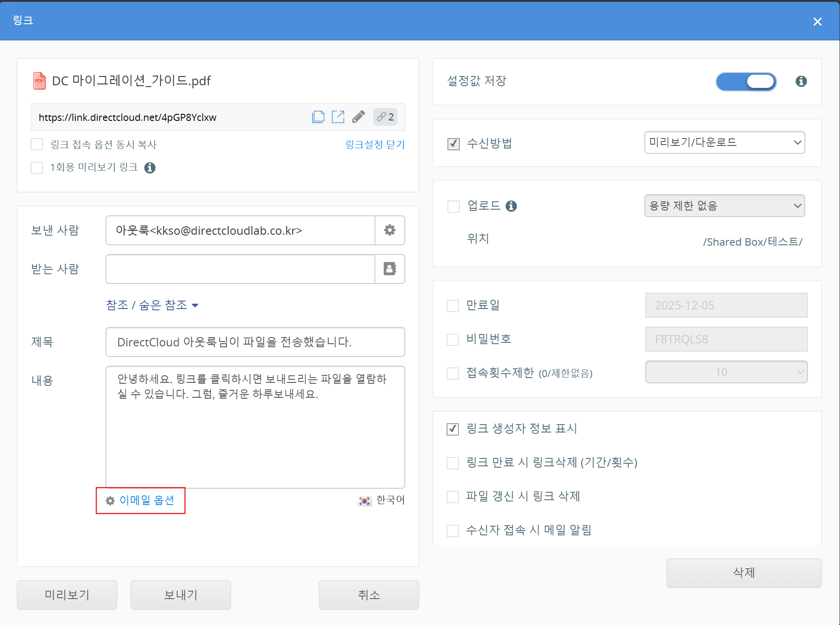Open the 용량 제한 없음 dropdown
This screenshot has width=840, height=625.
pos(724,206)
